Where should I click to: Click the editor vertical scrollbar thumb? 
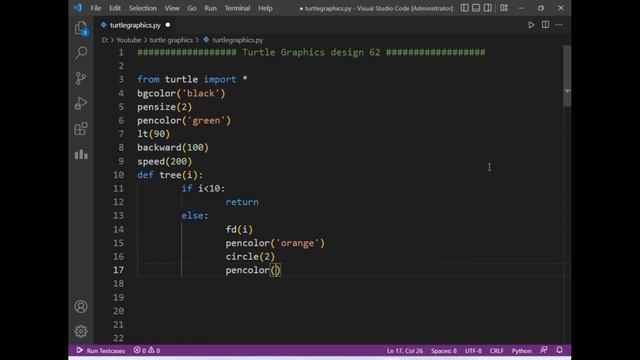click(x=567, y=76)
